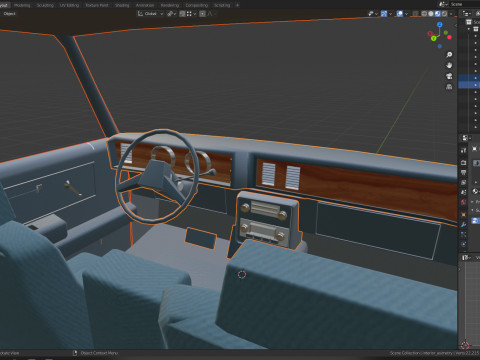The width and height of the screenshot is (480, 360).
Task: Toggle the camera view icon
Action: pos(449,76)
